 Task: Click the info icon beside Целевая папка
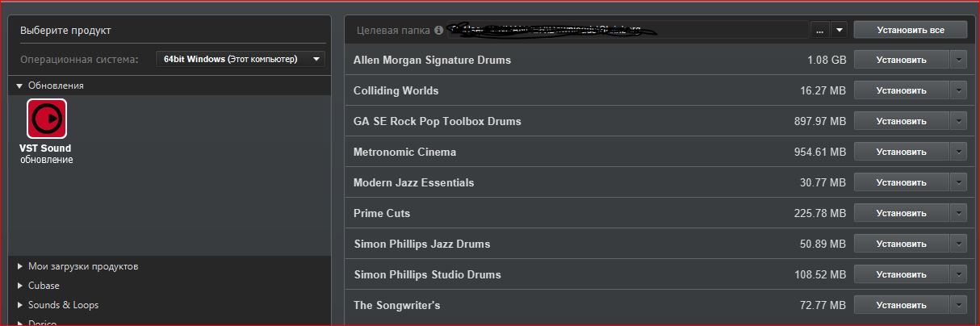click(438, 30)
